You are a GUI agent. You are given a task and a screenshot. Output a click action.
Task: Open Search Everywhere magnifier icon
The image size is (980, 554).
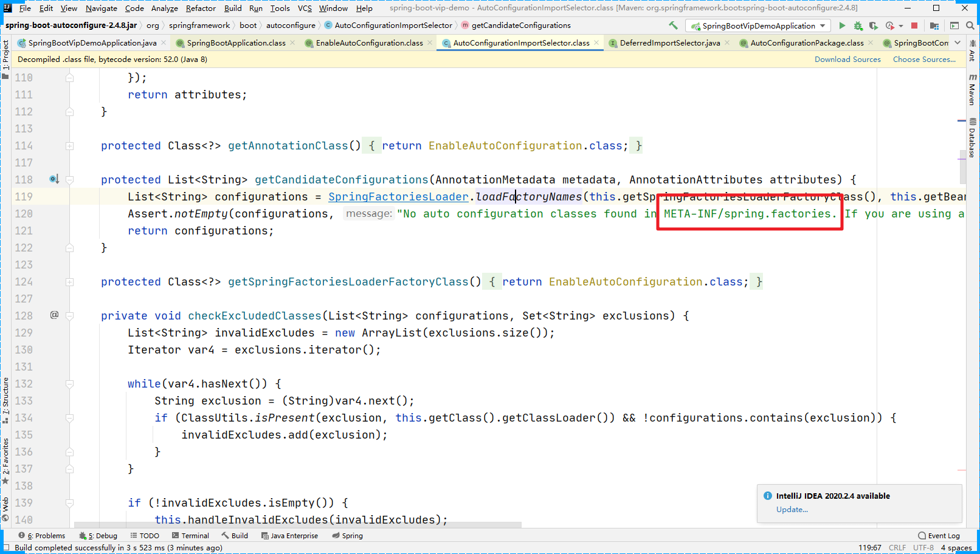click(x=970, y=26)
